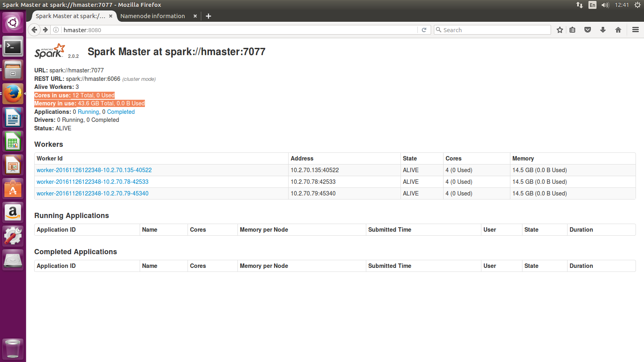644x362 pixels.
Task: Open Ubuntu Software Center icon
Action: point(13,189)
